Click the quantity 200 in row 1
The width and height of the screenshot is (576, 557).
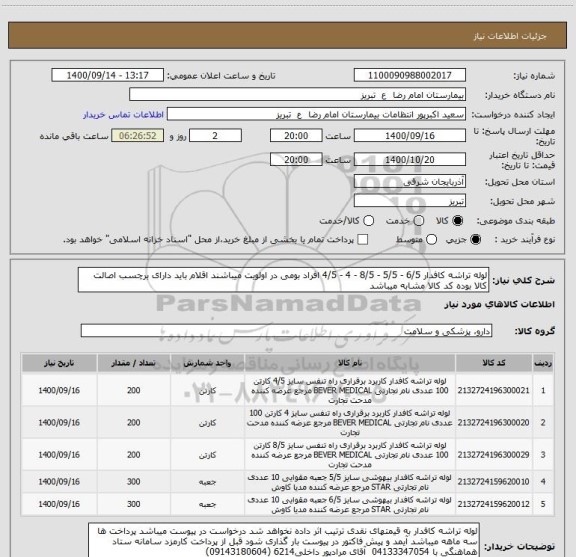pos(133,390)
